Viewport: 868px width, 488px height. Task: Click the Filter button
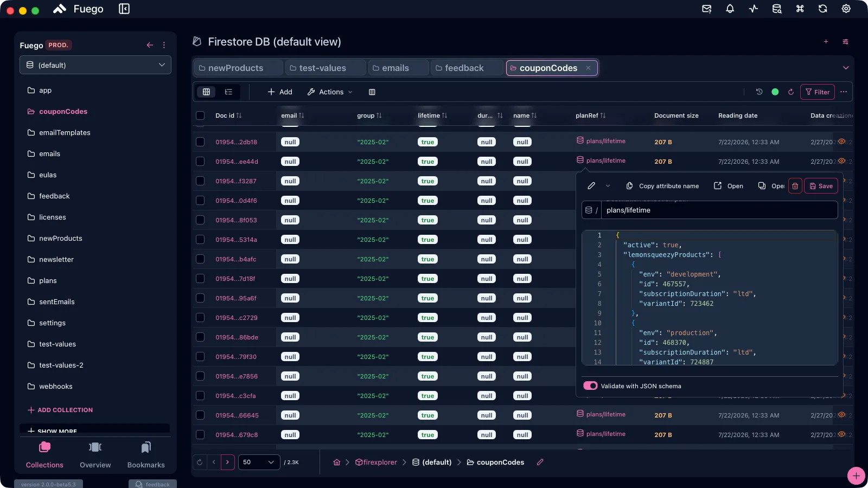pos(818,92)
